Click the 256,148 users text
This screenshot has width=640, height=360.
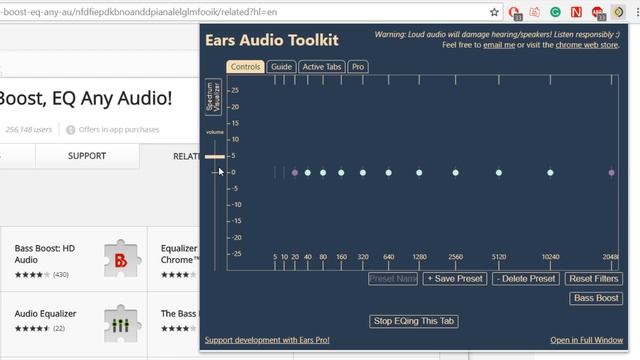tap(29, 130)
